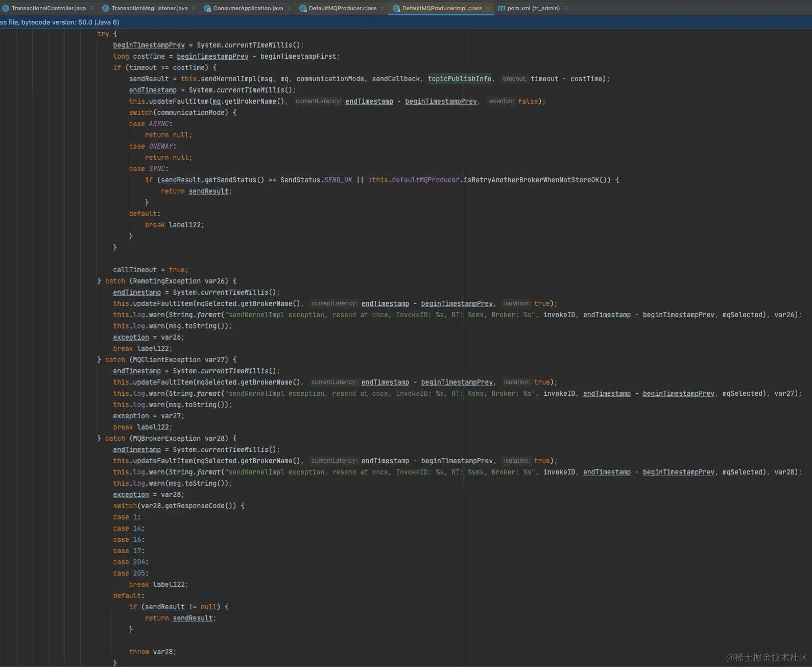Click the file icon on DefaultMQProducerImpl.class tab
Screen dimensions: 812x667
(396, 8)
